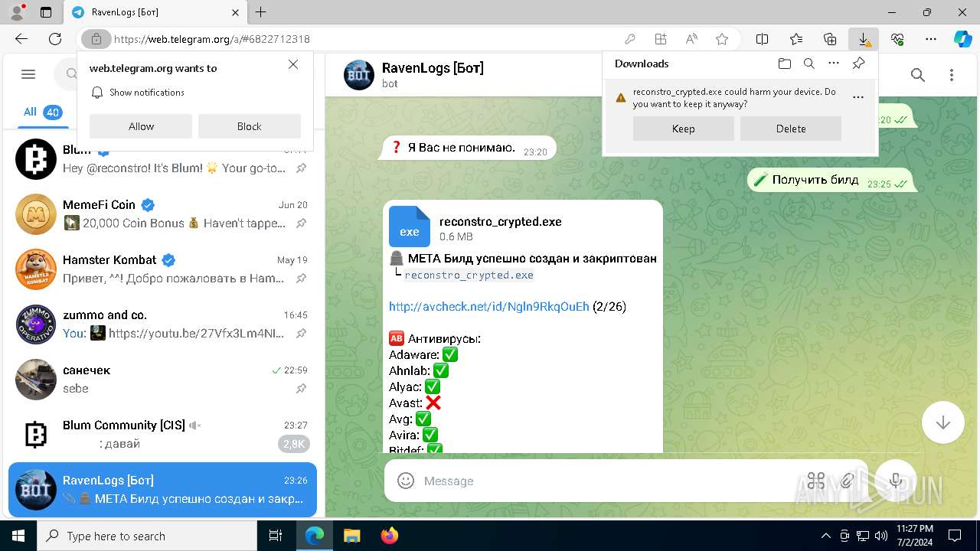The width and height of the screenshot is (980, 551).
Task: Open the browser profile avatar
Action: tap(16, 12)
